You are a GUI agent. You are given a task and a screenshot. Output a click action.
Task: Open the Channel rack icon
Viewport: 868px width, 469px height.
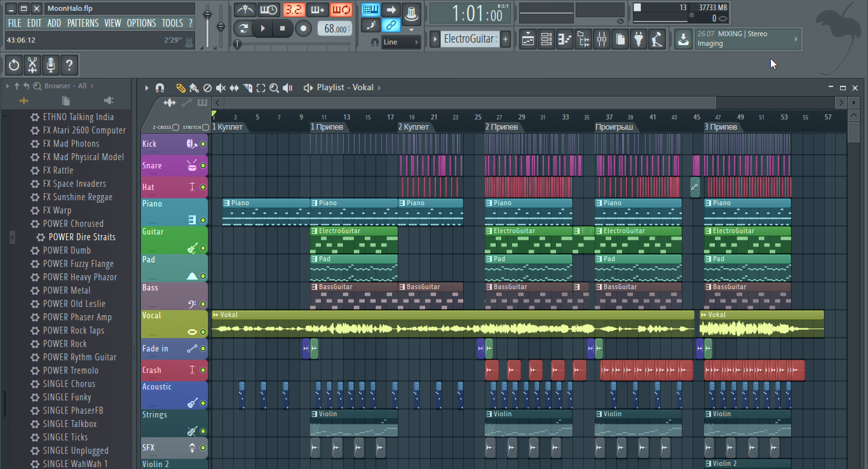pyautogui.click(x=546, y=39)
